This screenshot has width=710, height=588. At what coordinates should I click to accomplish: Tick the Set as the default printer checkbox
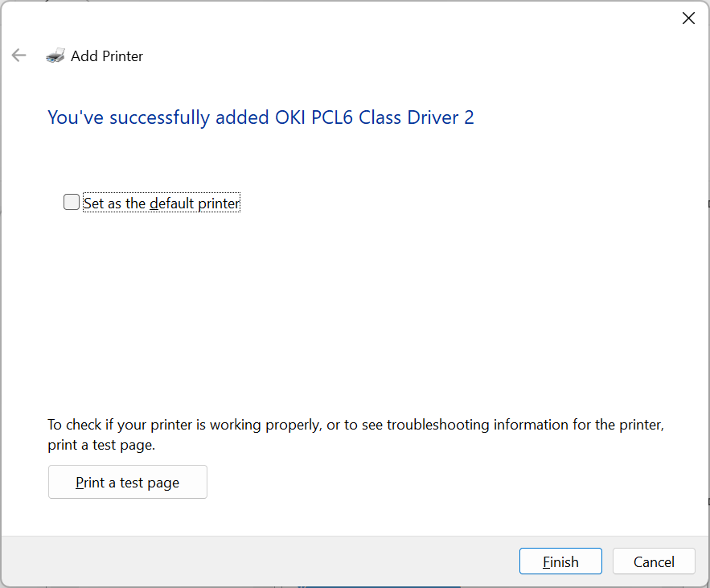tap(72, 202)
